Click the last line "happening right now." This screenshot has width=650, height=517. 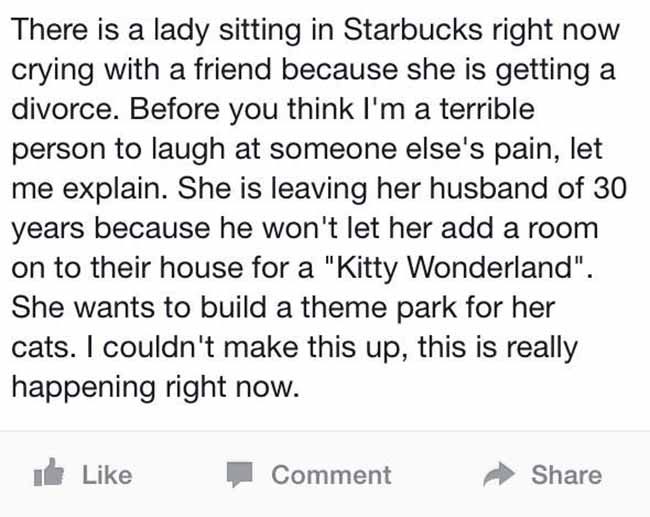tap(155, 387)
